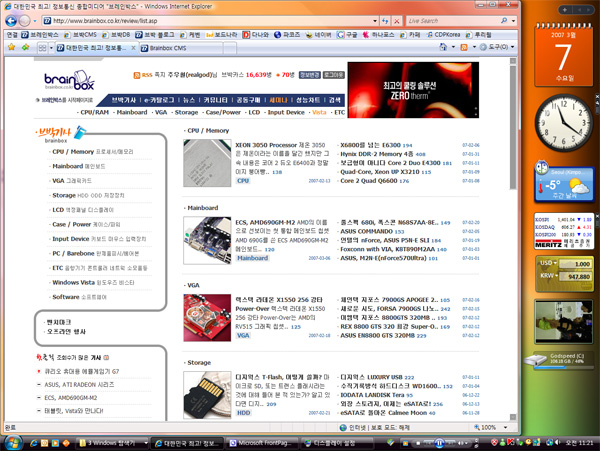Open the XEON 3050 Processor article
This screenshot has width=600, height=451.
click(x=266, y=145)
